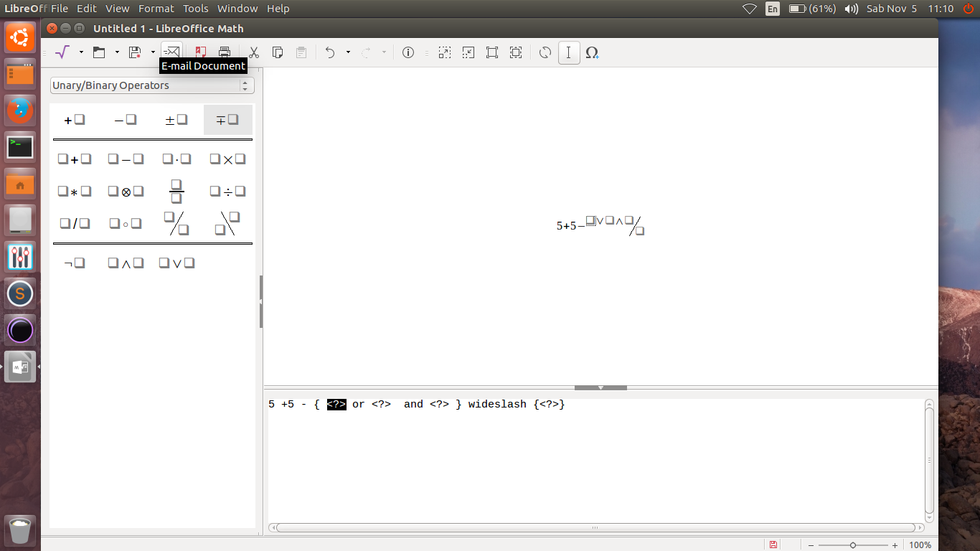Insert the dot multiplication operator
The width and height of the screenshot is (980, 551).
click(x=176, y=159)
